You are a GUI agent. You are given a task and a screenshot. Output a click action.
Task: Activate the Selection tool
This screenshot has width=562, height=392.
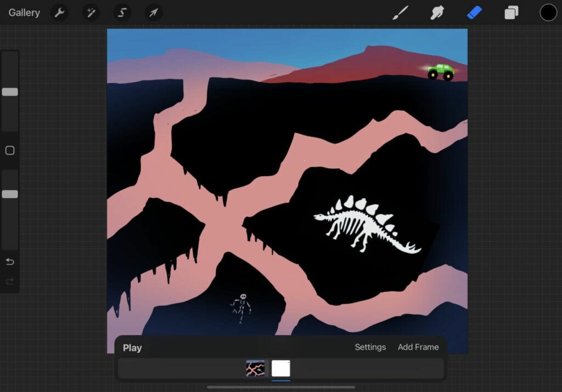pos(122,13)
